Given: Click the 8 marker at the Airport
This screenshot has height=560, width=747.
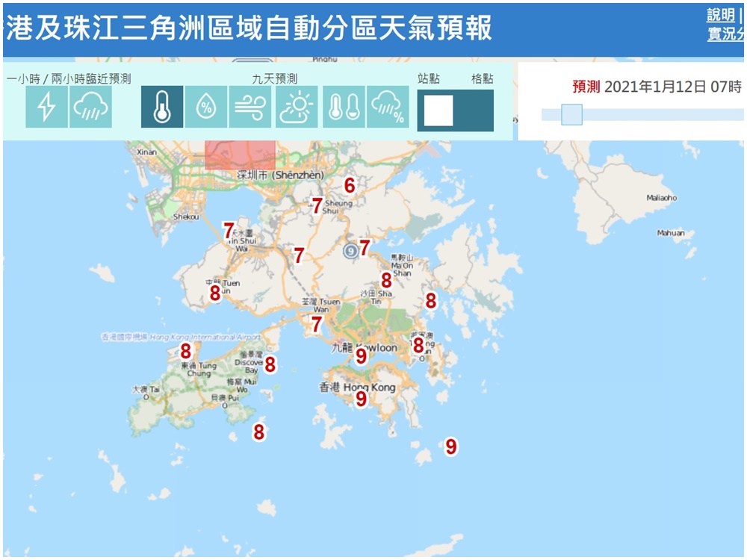Looking at the screenshot, I should click(x=186, y=352).
